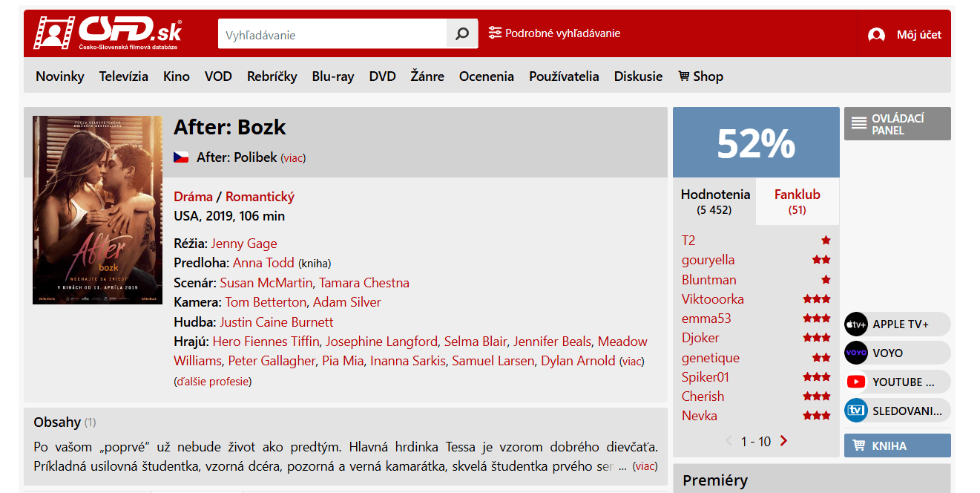Image resolution: width=980 pixels, height=493 pixels.
Task: Open the VOYO streaming link
Action: [897, 353]
